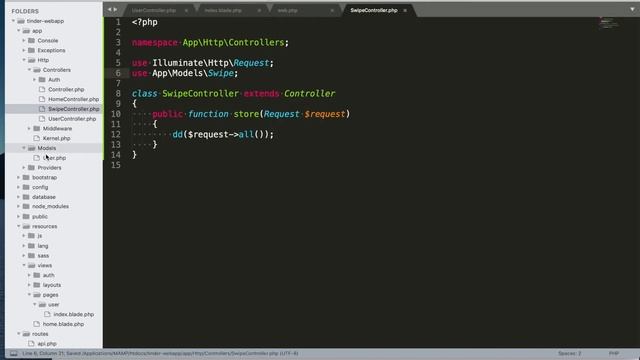Click the node_modules folder icon

[26, 206]
